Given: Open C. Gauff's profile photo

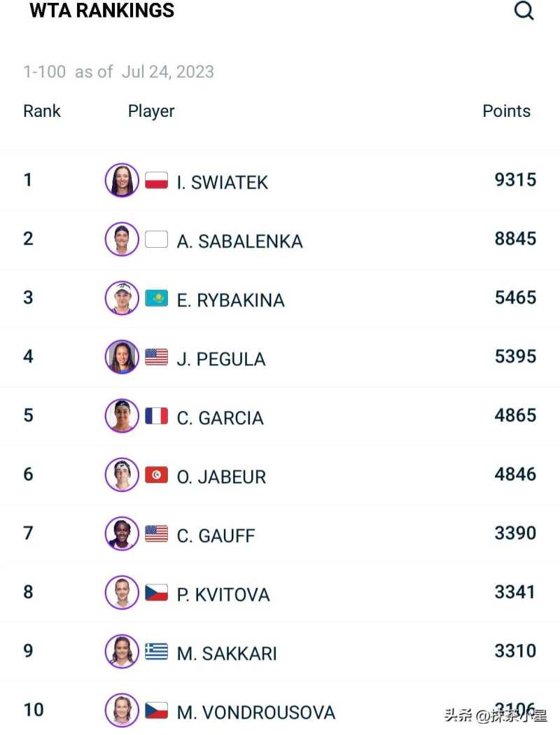Looking at the screenshot, I should point(122,534).
